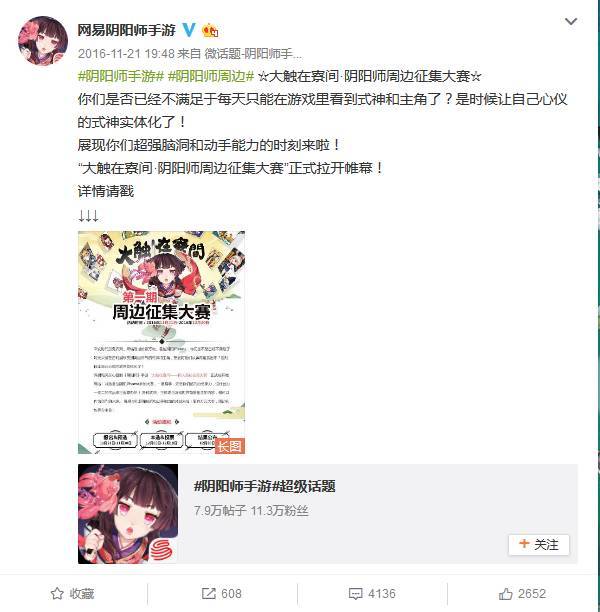Screen dimensions: 600x612
Task: Click the crown membership badge icon
Action: point(210,30)
